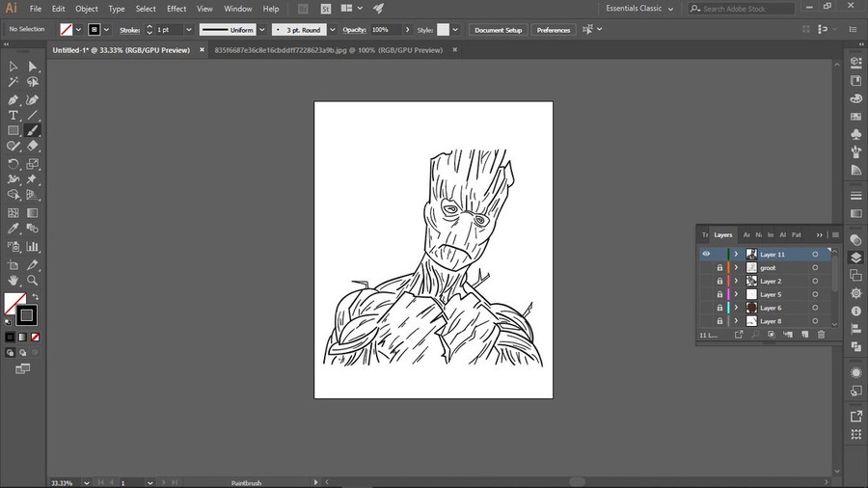Select the Gradient tool
Screen dimensions: 868x488
(33, 213)
